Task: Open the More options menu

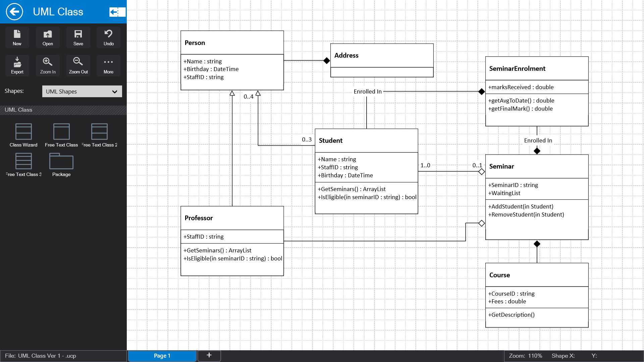Action: (x=108, y=65)
